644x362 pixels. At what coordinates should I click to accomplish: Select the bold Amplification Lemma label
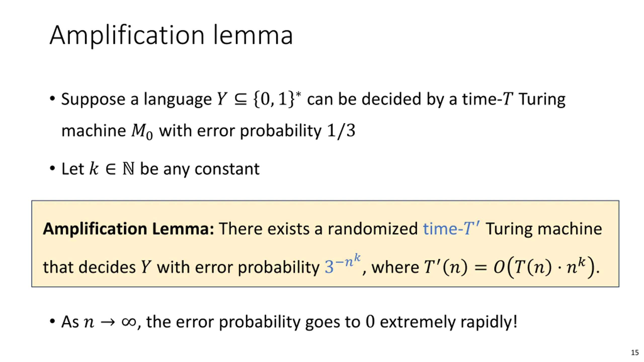tap(128, 229)
